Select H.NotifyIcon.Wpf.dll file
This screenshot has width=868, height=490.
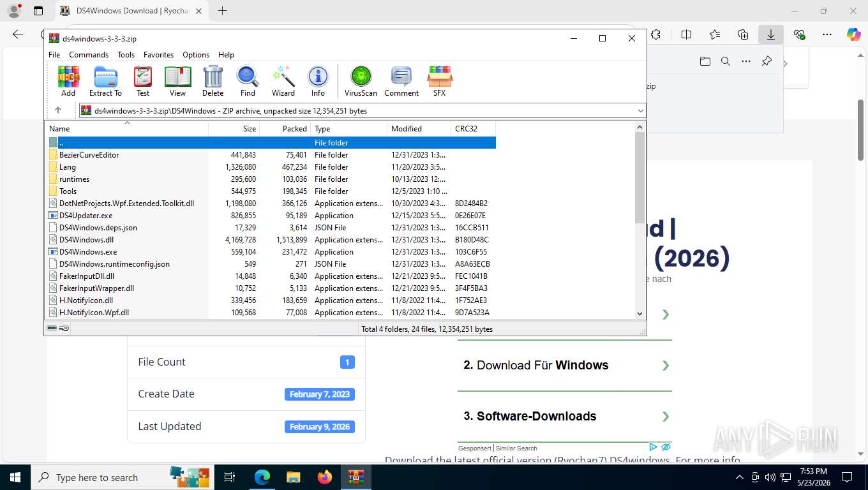point(271,313)
